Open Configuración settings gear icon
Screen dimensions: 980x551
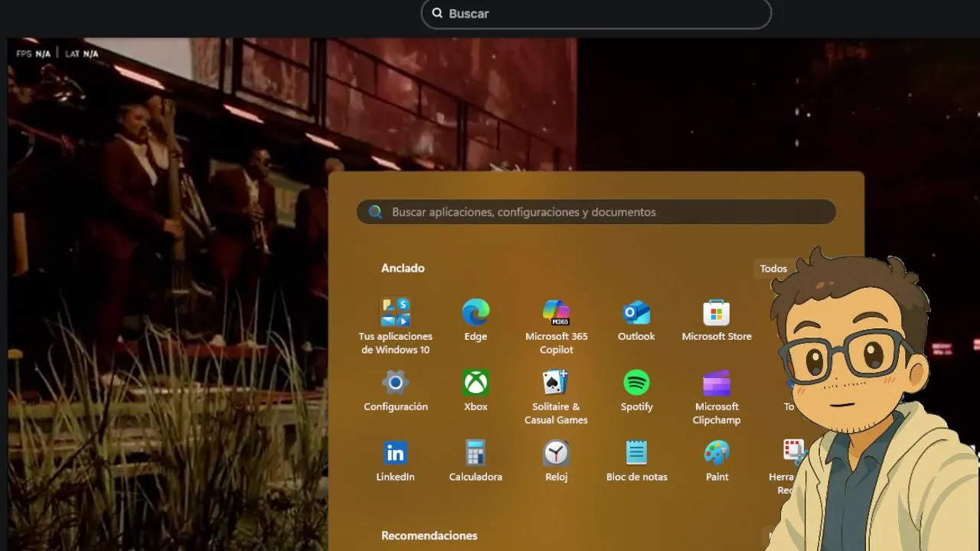click(395, 383)
